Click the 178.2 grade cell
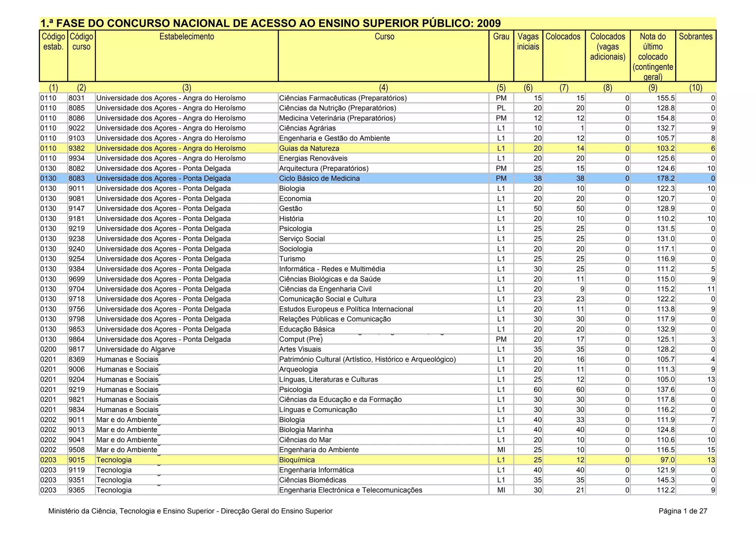This screenshot has width=756, height=534. pos(666,179)
